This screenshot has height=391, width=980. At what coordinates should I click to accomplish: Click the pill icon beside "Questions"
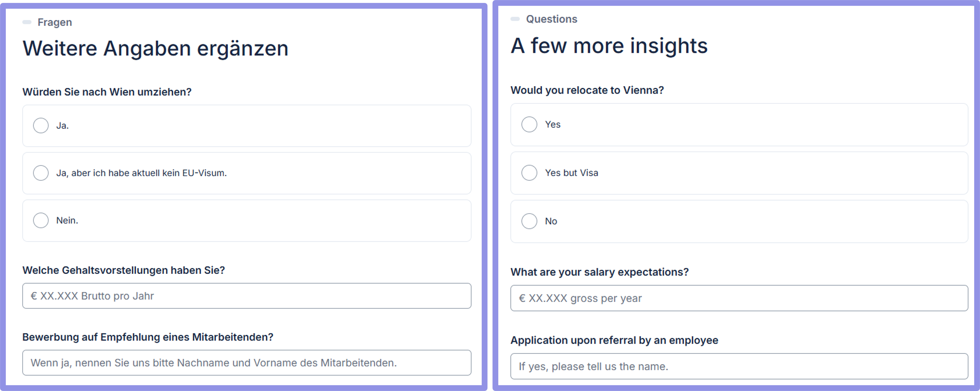(x=515, y=19)
